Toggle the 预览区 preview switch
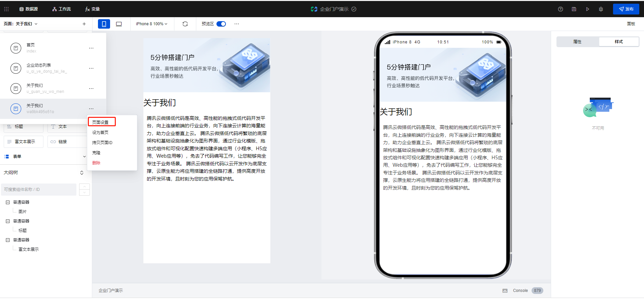The height and width of the screenshot is (300, 644). [x=221, y=24]
